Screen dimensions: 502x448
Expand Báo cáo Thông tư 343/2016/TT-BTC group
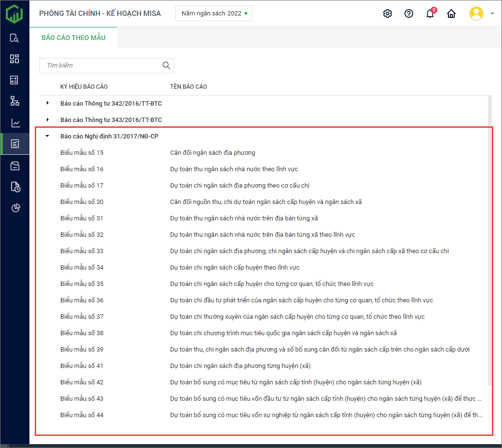tap(47, 120)
